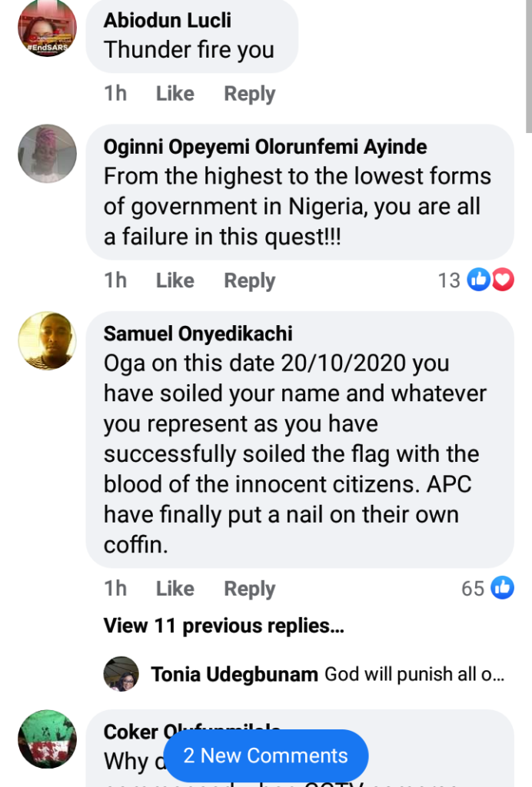The image size is (532, 787).
Task: Open Abiodun Lucli's profile picture
Action: pos(47,28)
